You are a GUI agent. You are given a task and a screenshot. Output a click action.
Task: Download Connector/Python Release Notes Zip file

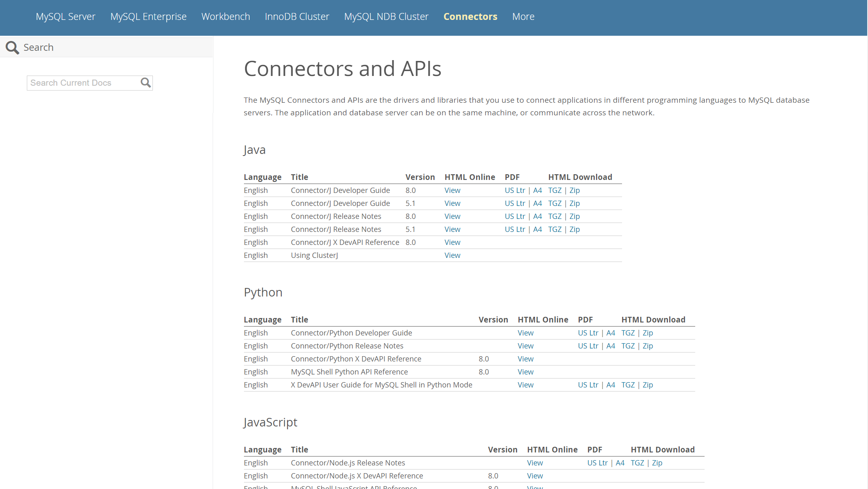(648, 346)
